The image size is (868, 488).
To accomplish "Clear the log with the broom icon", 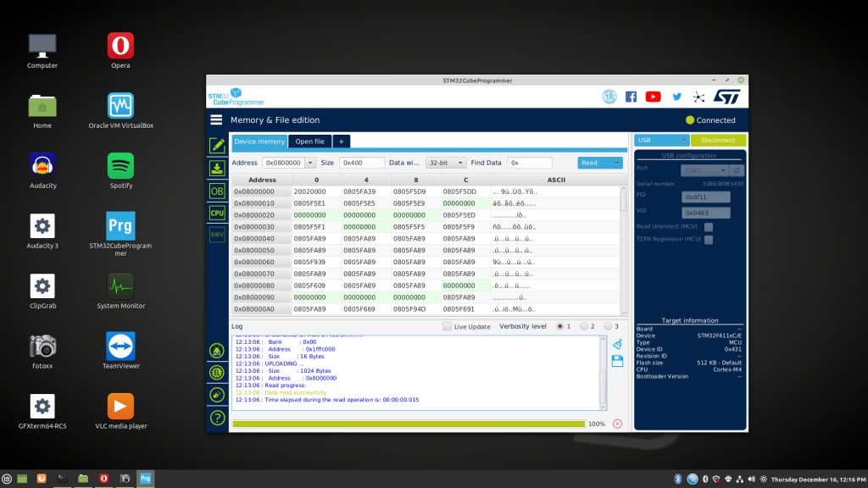I will (x=617, y=345).
